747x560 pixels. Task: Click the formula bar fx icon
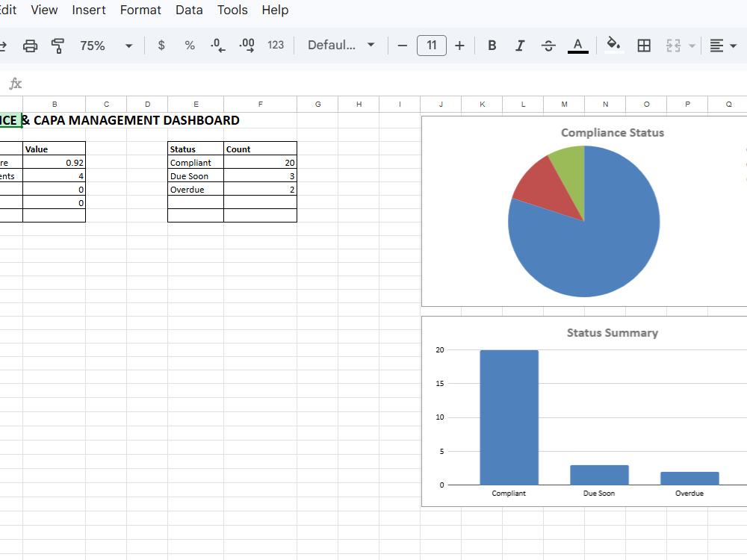[x=15, y=84]
